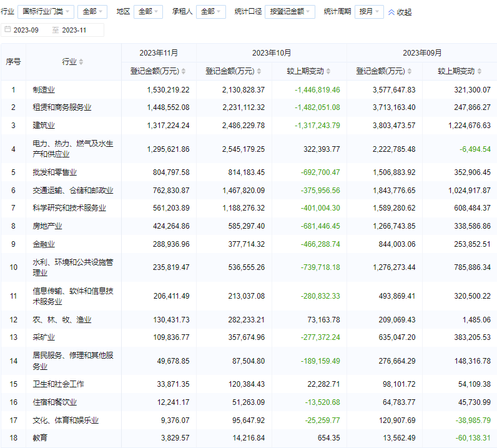Click the calendar icon in date range

click(7, 29)
